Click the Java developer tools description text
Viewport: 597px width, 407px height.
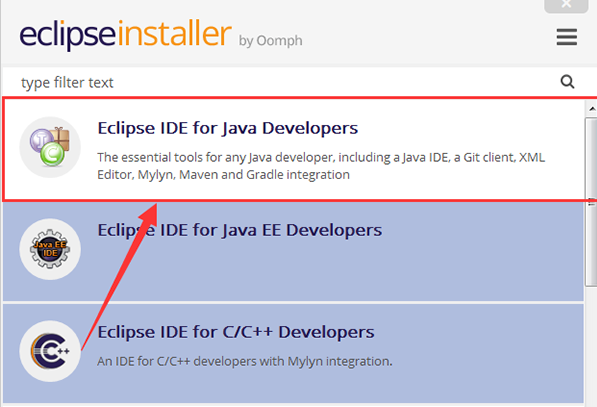click(321, 166)
